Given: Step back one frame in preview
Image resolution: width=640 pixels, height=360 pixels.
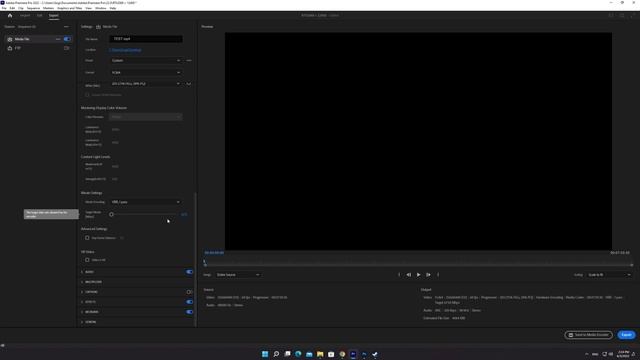Looking at the screenshot, I should (x=409, y=275).
